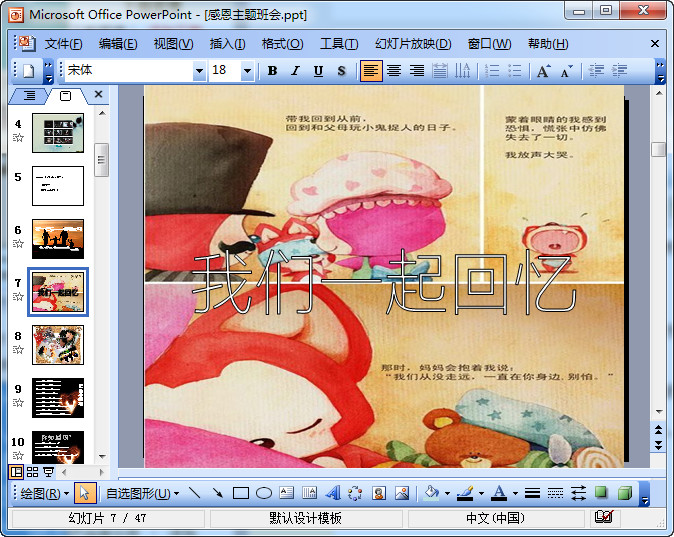Select slide 8 thumbnail
Image resolution: width=674 pixels, height=537 pixels.
[x=58, y=345]
